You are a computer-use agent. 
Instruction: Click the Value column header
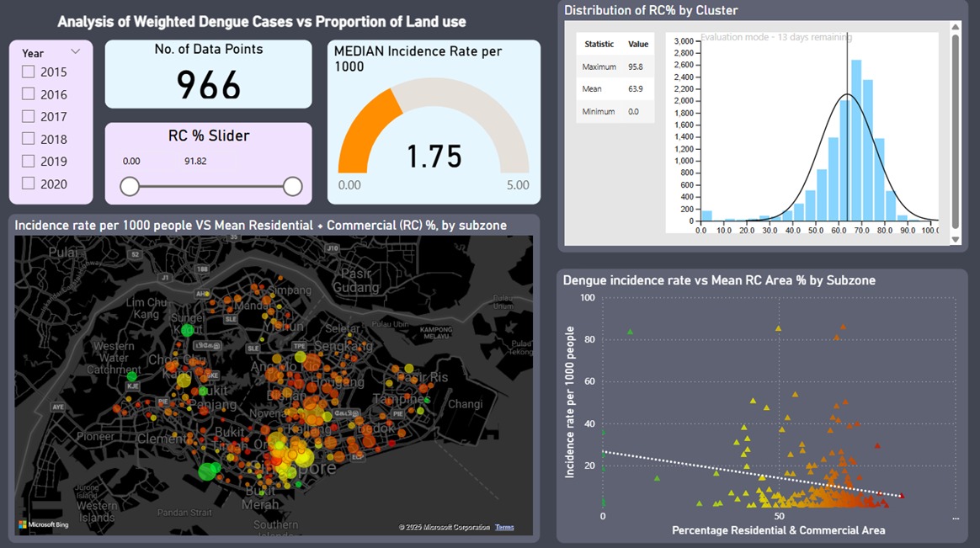pos(638,45)
